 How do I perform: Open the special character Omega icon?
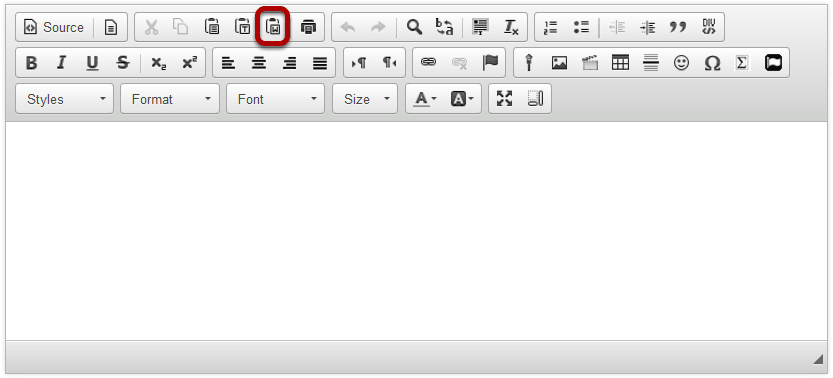pos(712,63)
